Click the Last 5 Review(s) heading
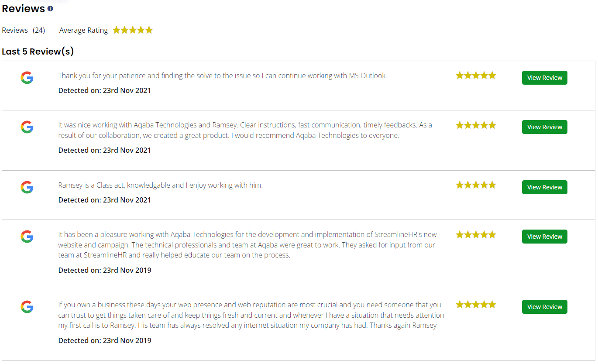Viewport: 598px width, 364px height. (x=38, y=52)
